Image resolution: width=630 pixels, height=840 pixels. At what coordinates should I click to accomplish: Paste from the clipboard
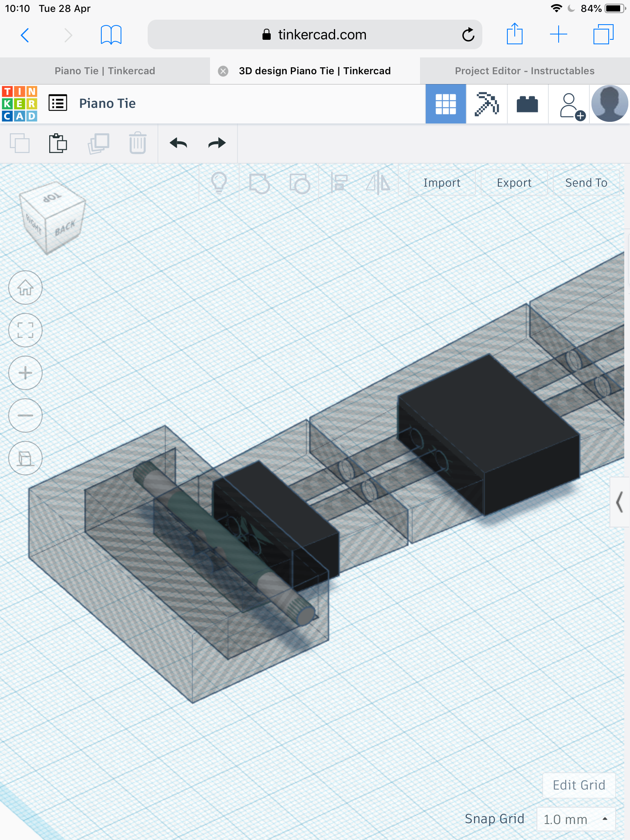point(58,143)
